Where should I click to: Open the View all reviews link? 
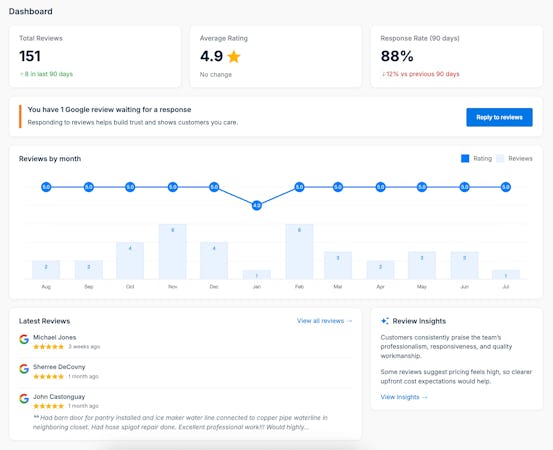click(324, 321)
